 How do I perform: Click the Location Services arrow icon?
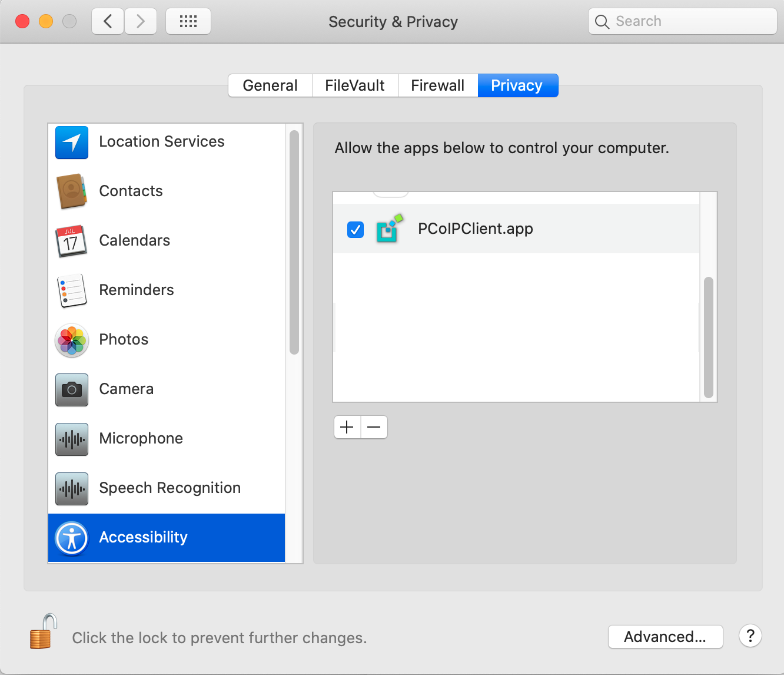[x=72, y=142]
